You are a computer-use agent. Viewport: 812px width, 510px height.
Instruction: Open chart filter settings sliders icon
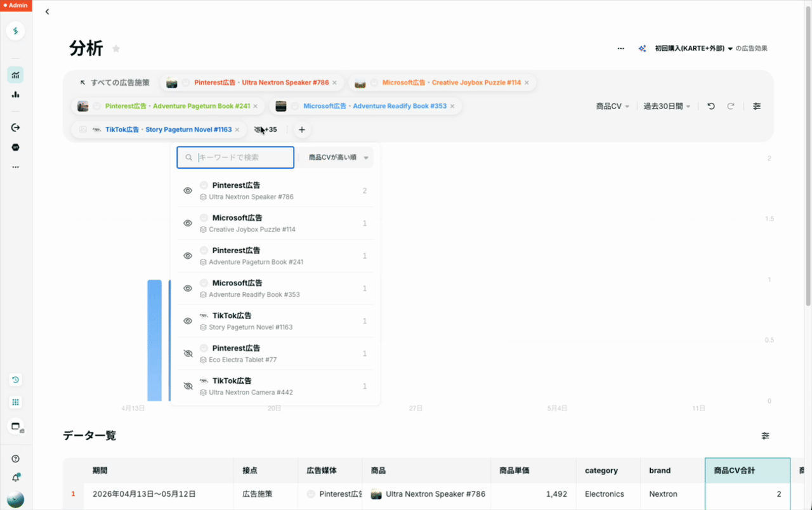coord(757,107)
